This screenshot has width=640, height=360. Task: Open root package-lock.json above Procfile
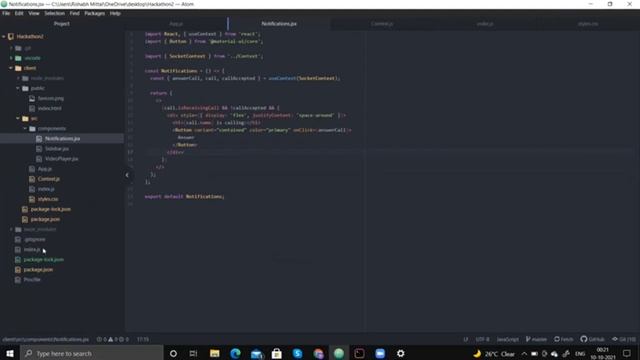click(43, 260)
